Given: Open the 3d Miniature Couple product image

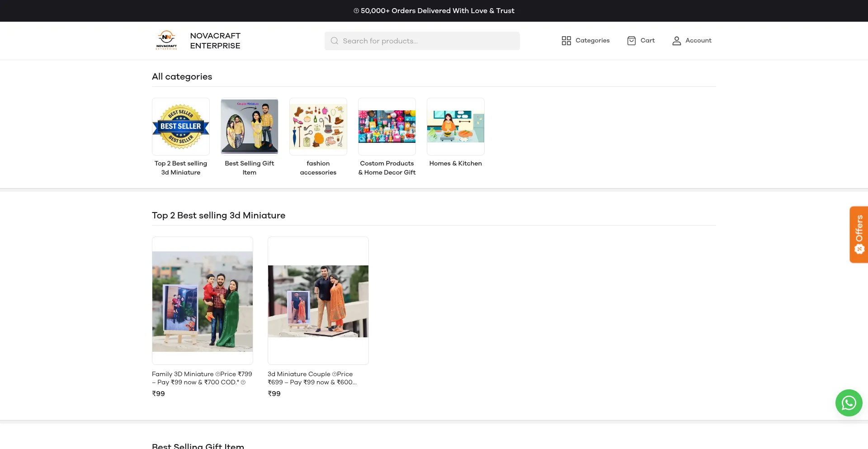Looking at the screenshot, I should pyautogui.click(x=318, y=301).
